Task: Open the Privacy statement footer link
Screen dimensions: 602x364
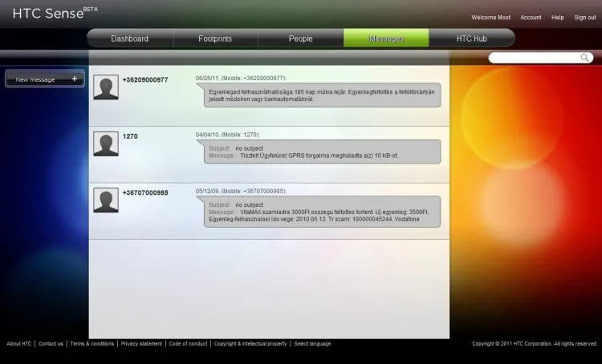Action: (x=141, y=344)
